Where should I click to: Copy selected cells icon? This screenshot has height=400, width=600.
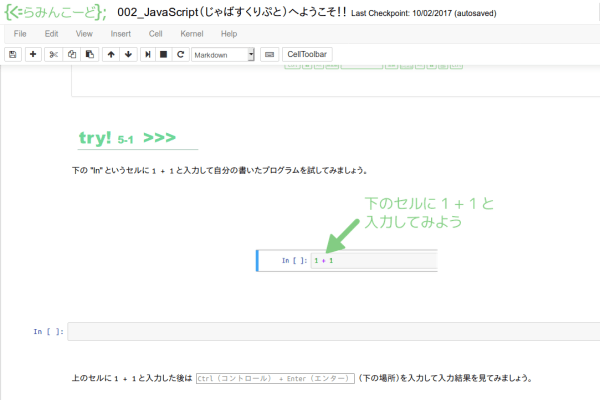[71, 54]
